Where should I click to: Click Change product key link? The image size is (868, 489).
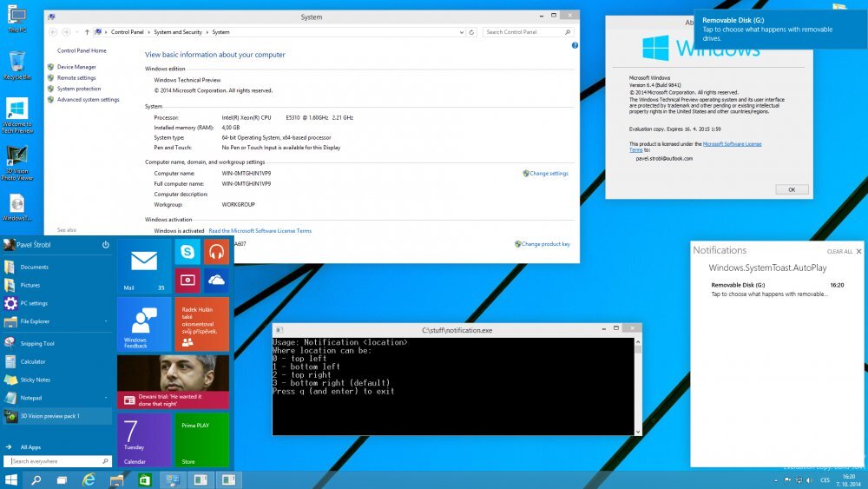545,244
